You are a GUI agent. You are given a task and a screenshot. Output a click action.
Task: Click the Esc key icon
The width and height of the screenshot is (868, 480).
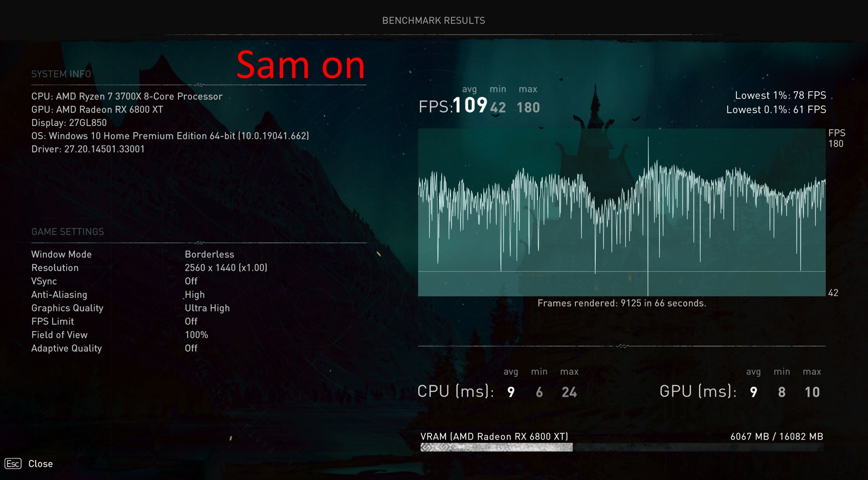click(x=13, y=464)
